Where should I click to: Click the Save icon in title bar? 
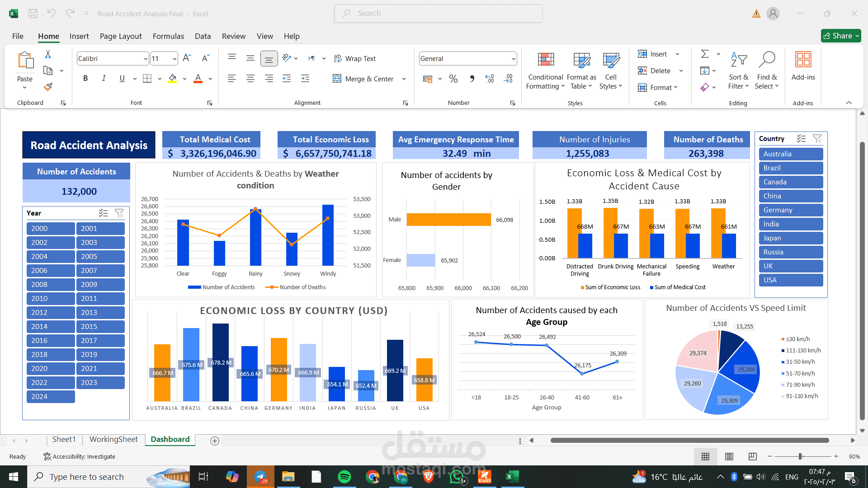[33, 14]
